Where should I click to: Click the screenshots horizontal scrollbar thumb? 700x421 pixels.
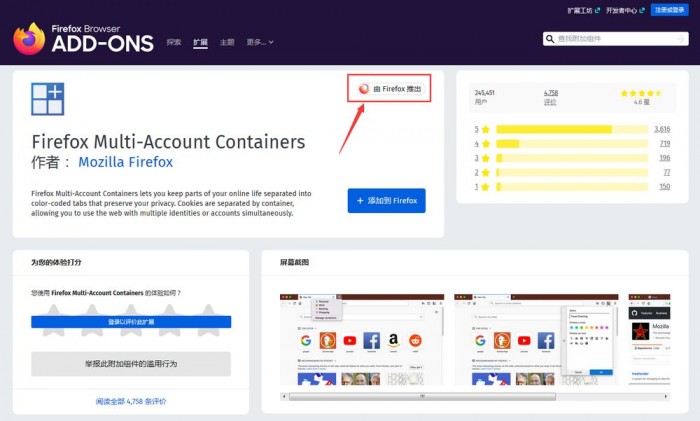click(422, 396)
